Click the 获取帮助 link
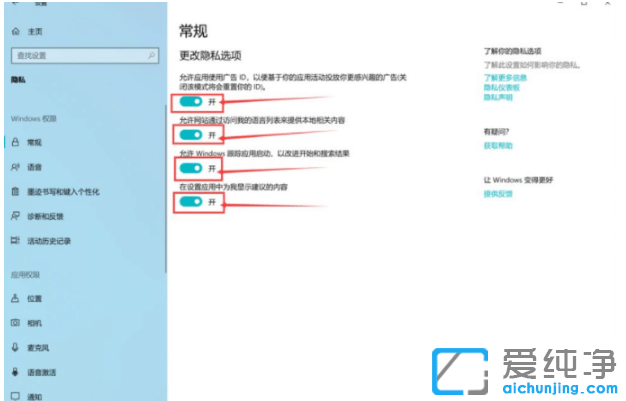 pyautogui.click(x=497, y=145)
